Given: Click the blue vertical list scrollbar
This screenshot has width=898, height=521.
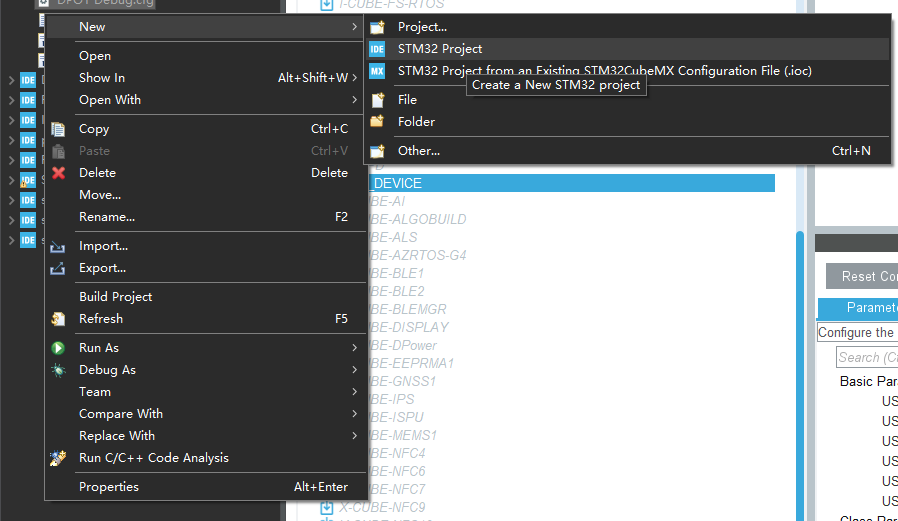Looking at the screenshot, I should 799,370.
